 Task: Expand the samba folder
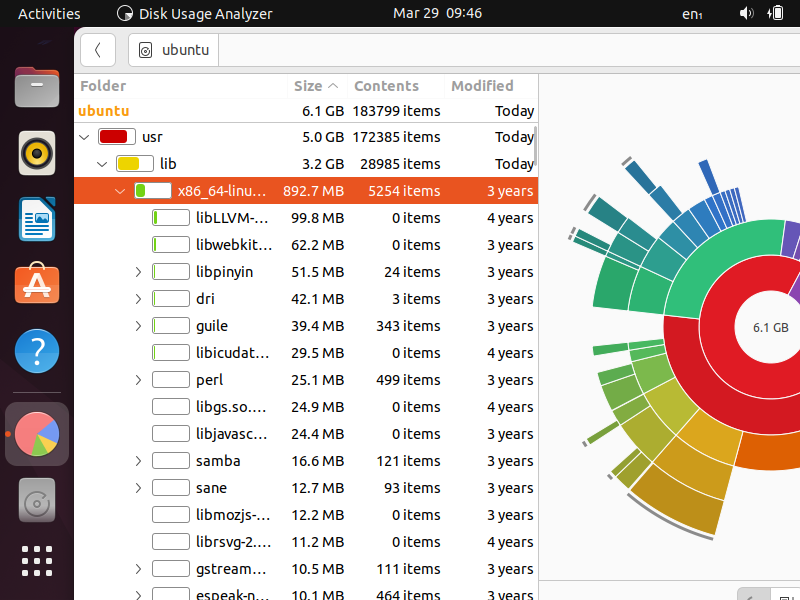(x=138, y=461)
